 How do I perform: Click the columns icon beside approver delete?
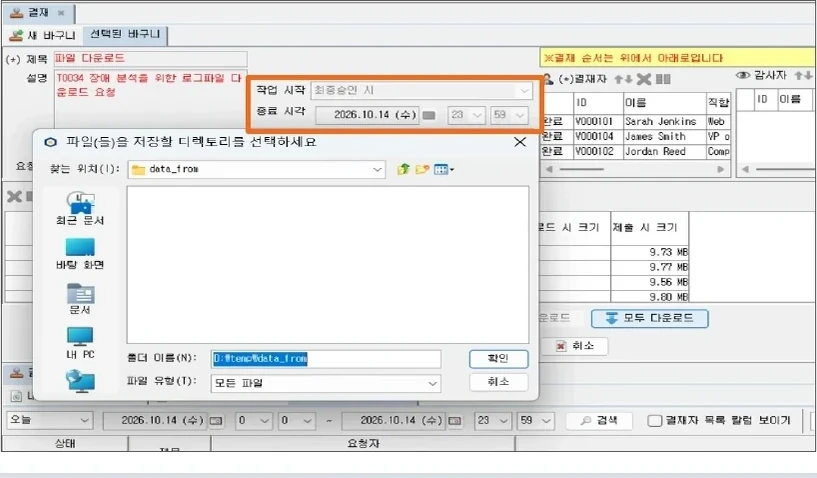tap(663, 79)
